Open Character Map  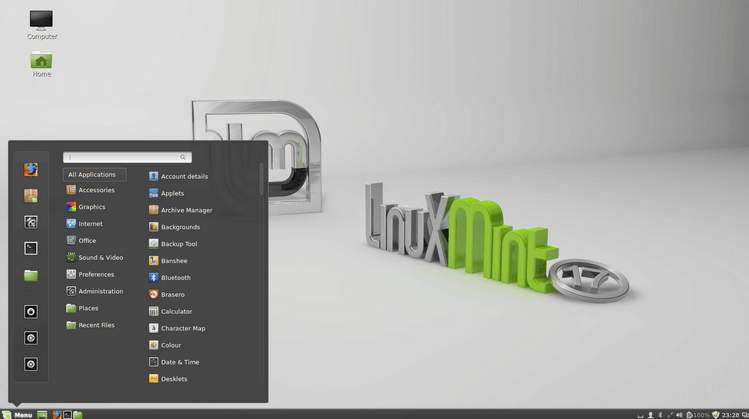coord(177,328)
